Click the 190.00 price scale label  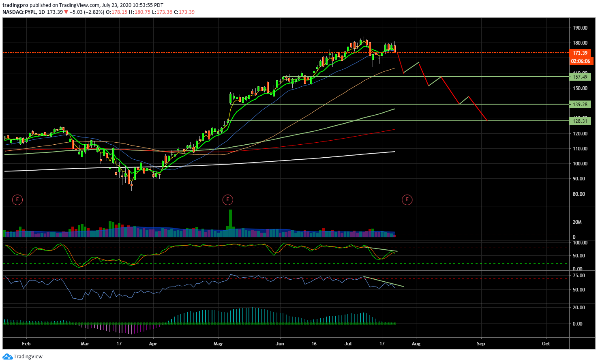(580, 28)
